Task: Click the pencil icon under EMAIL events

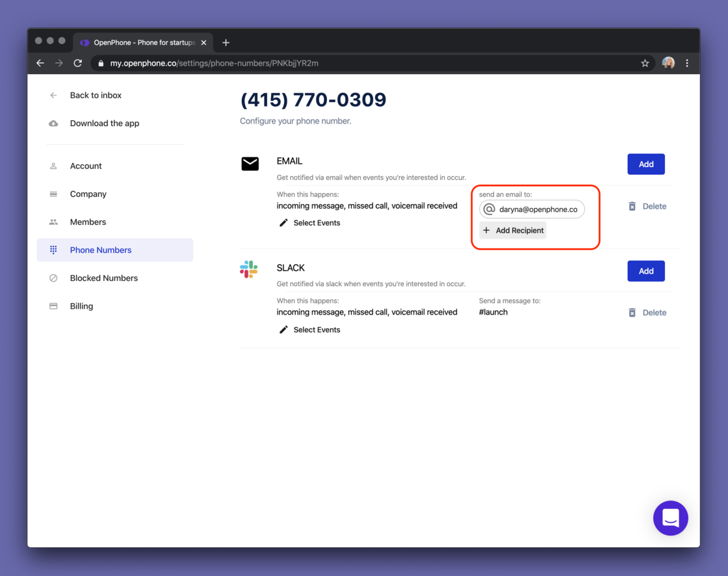Action: pyautogui.click(x=283, y=223)
